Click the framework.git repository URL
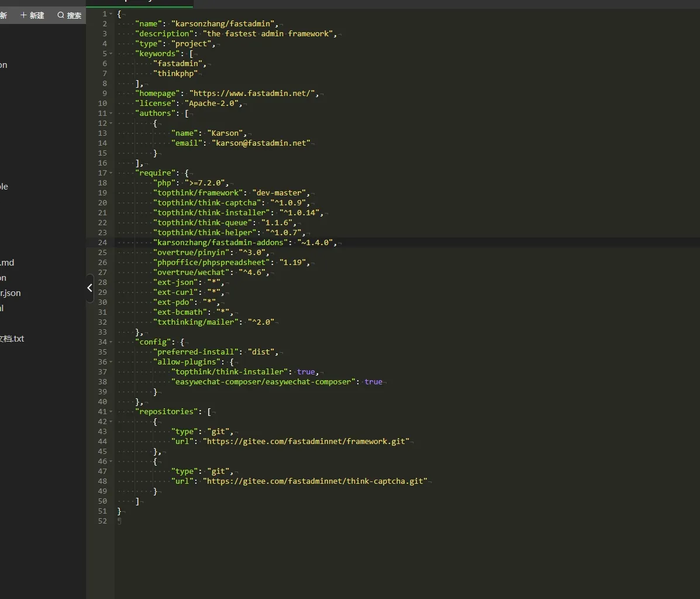 pyautogui.click(x=306, y=441)
